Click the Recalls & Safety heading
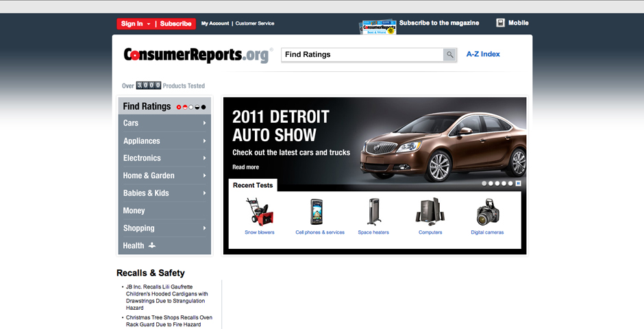Viewport: 644px width, 329px height. [151, 273]
